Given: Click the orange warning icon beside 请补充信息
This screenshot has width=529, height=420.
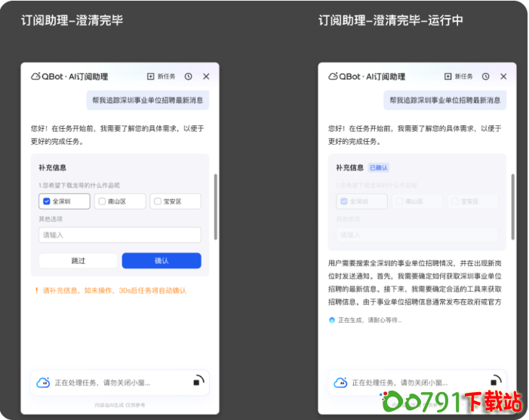Looking at the screenshot, I should (35, 290).
